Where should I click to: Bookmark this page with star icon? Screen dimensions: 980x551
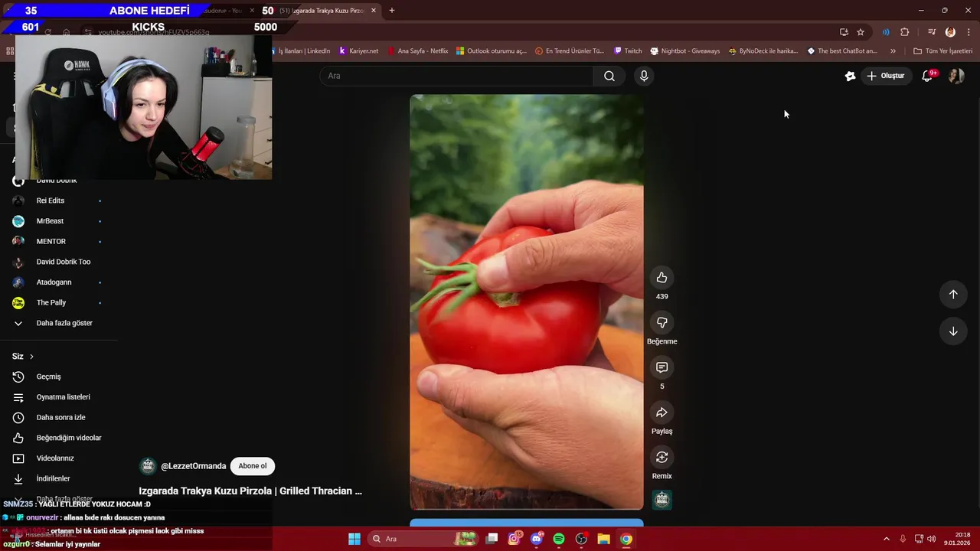[x=861, y=32]
